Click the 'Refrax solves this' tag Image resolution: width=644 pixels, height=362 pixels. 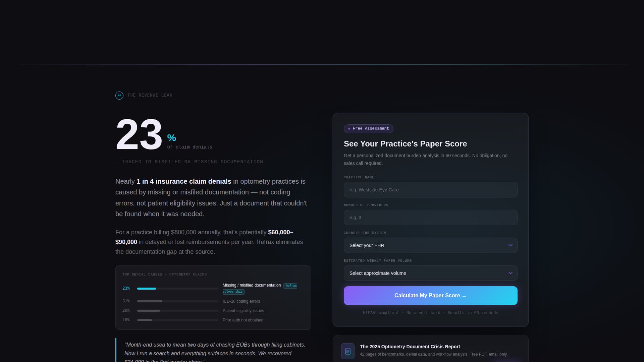tap(260, 289)
